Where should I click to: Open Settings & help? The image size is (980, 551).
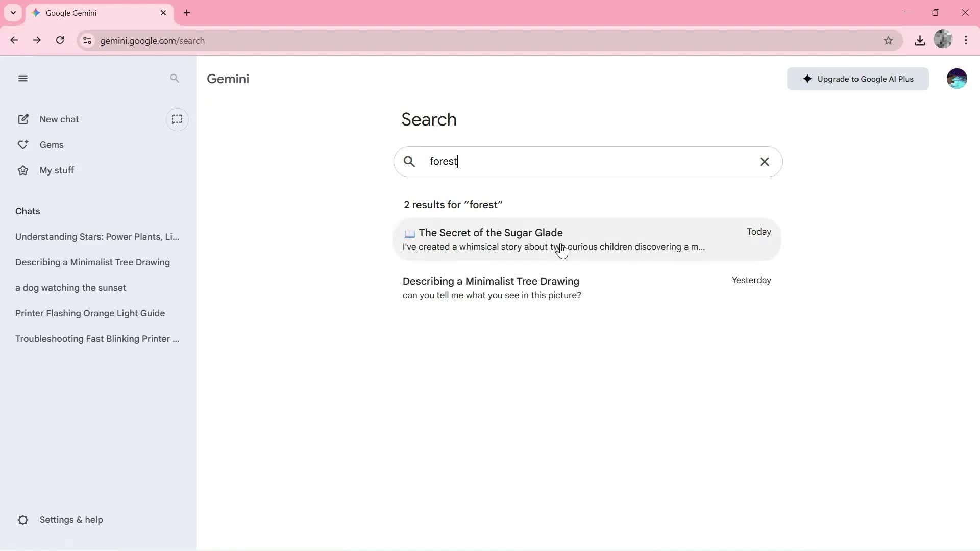pyautogui.click(x=70, y=519)
